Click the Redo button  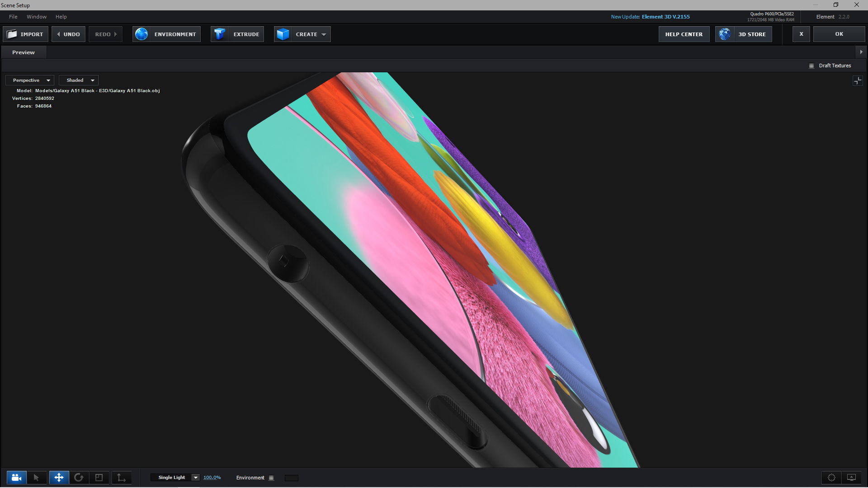tap(105, 34)
